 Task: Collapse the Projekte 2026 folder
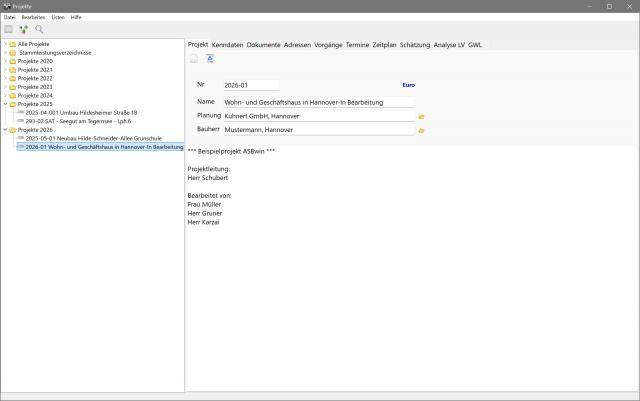[x=5, y=129]
